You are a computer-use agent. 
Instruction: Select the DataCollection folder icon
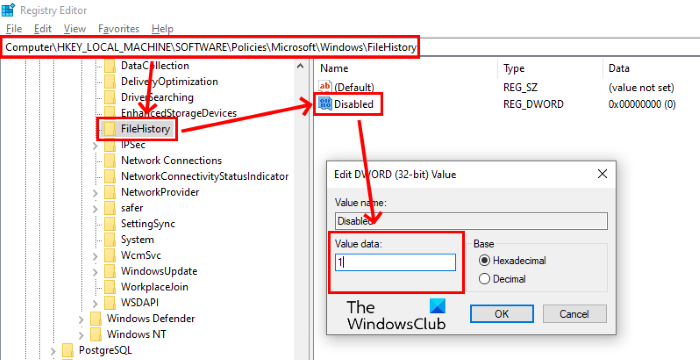pyautogui.click(x=110, y=66)
